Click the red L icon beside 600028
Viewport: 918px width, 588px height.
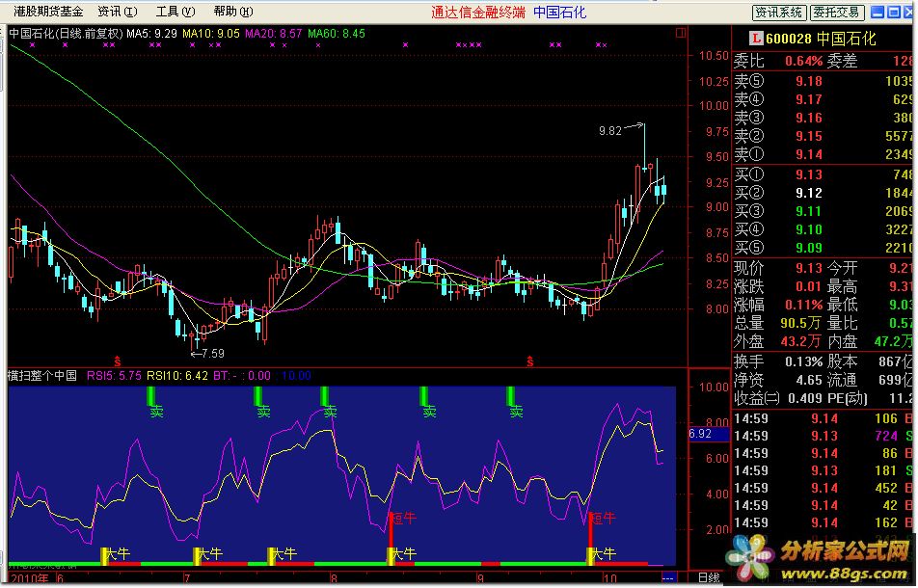(x=756, y=39)
